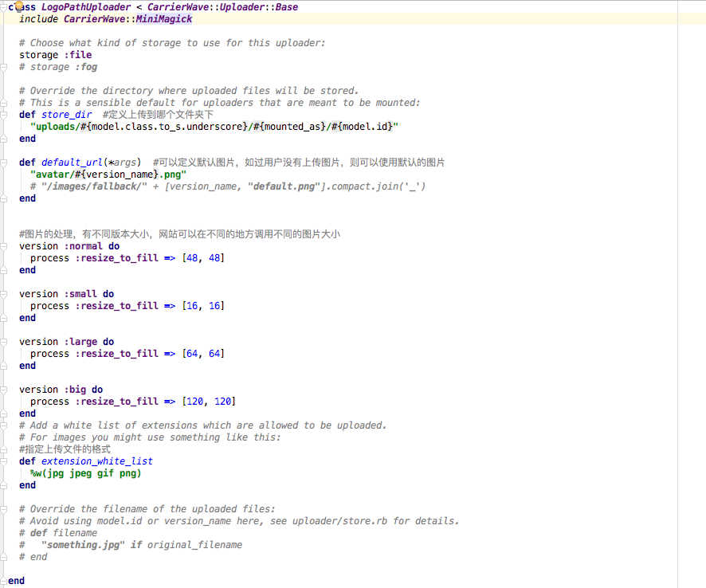Click the Chinese comment '#指定上传文件的格式'

[65, 449]
